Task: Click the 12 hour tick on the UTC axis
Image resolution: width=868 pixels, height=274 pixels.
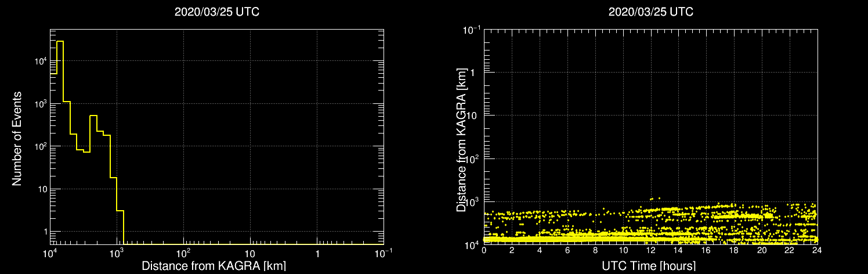Action: [651, 251]
